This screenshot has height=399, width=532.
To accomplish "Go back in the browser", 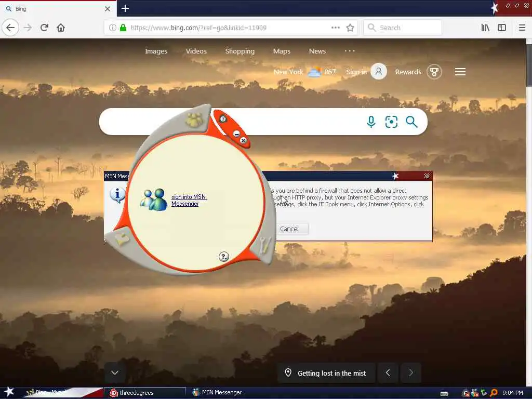I will [x=10, y=28].
